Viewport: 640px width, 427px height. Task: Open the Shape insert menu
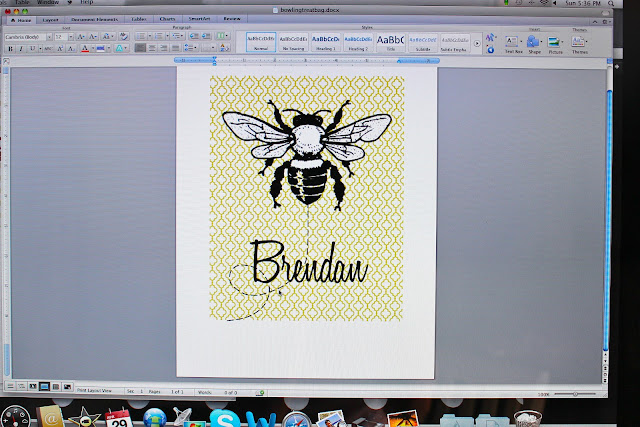(534, 44)
